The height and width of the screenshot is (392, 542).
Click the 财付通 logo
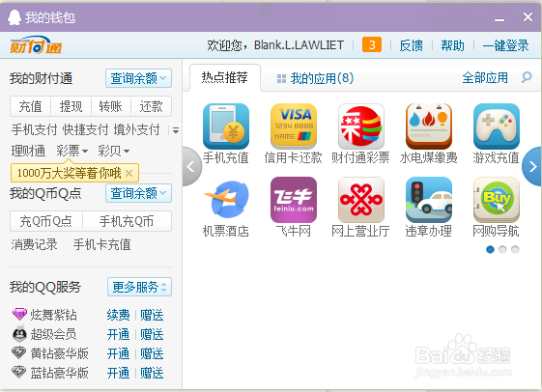[x=36, y=45]
